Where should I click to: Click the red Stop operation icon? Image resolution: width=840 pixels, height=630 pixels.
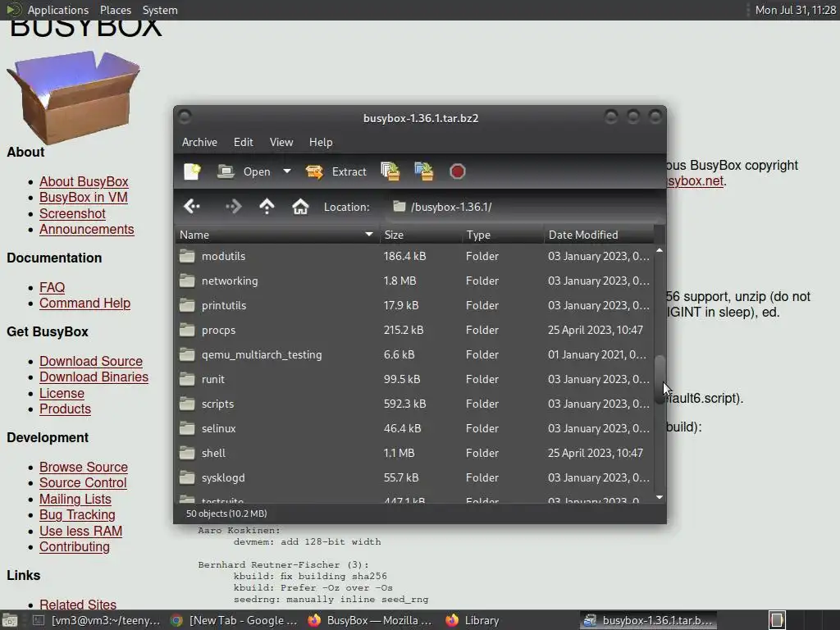pyautogui.click(x=457, y=171)
